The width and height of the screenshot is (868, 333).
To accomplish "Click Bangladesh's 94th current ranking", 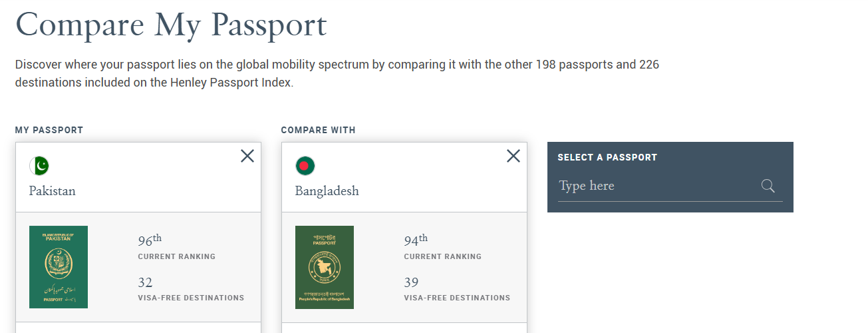I will pyautogui.click(x=416, y=240).
